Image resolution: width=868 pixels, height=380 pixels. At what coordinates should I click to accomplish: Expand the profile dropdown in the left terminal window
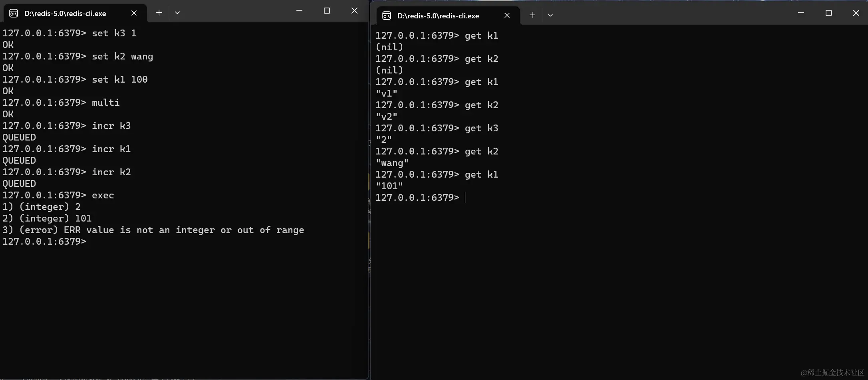click(x=177, y=13)
